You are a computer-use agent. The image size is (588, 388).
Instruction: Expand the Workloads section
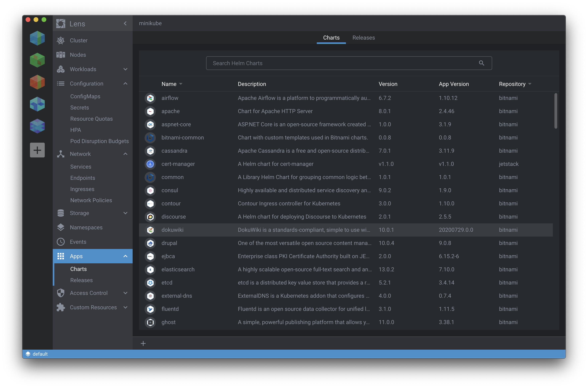click(x=125, y=69)
